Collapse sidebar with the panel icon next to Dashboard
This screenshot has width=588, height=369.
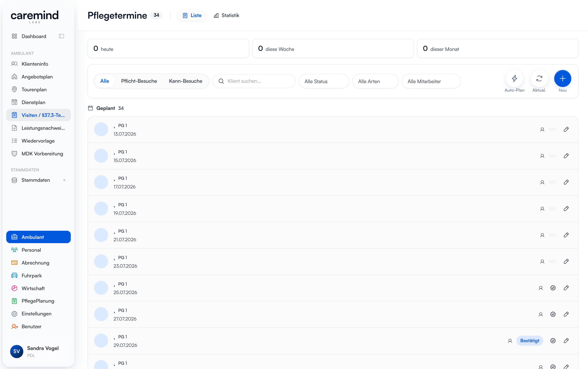click(61, 36)
